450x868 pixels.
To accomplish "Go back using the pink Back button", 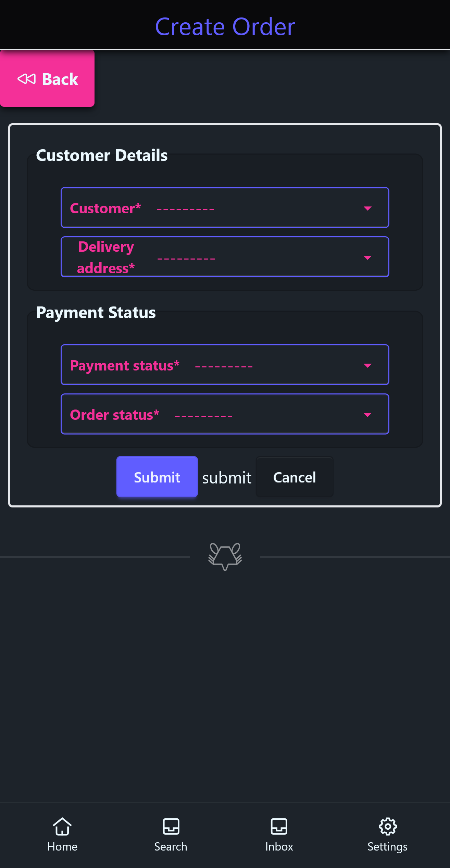I will [x=47, y=79].
